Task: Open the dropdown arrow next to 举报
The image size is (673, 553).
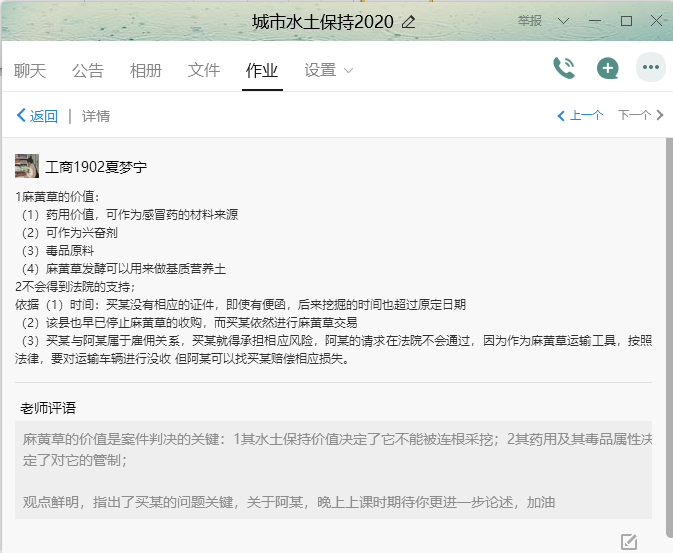Action: tap(563, 21)
